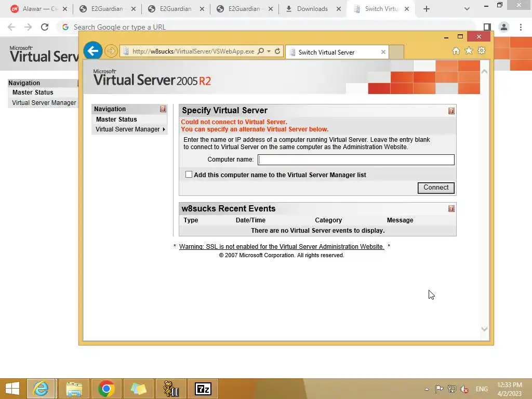Image resolution: width=532 pixels, height=399 pixels.
Task: Open IE Favorites star
Action: pyautogui.click(x=469, y=51)
